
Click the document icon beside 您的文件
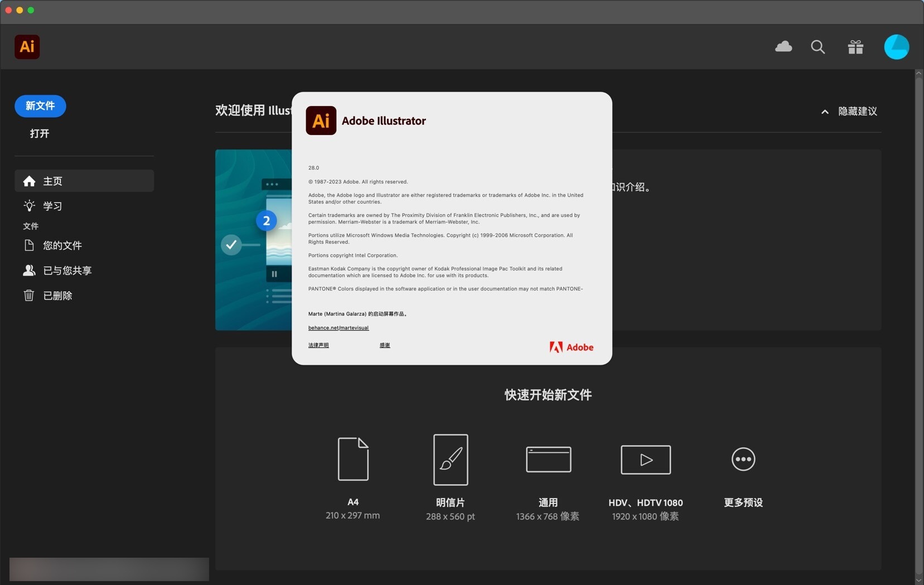tap(29, 245)
